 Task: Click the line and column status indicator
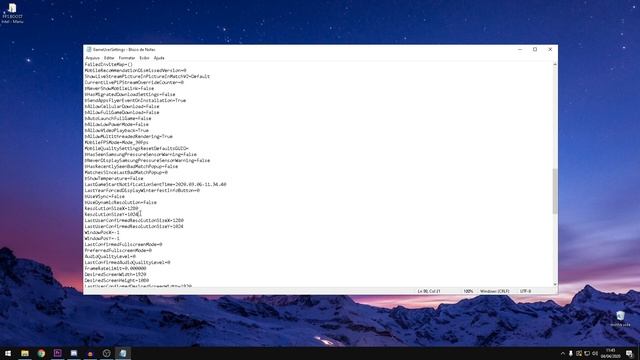[429, 291]
